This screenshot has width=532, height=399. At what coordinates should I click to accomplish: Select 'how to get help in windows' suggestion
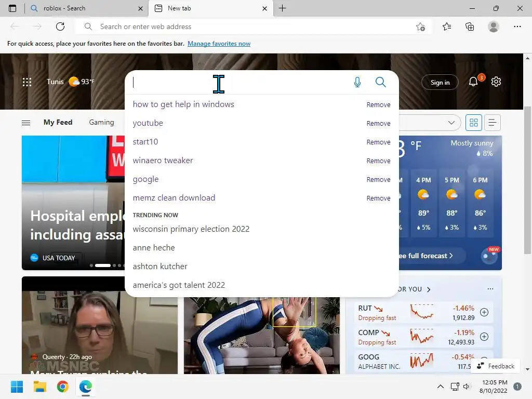click(x=183, y=104)
